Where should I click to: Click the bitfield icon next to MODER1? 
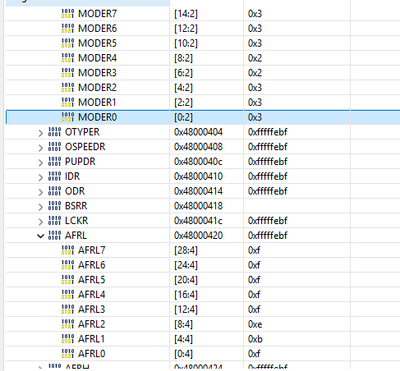point(68,102)
